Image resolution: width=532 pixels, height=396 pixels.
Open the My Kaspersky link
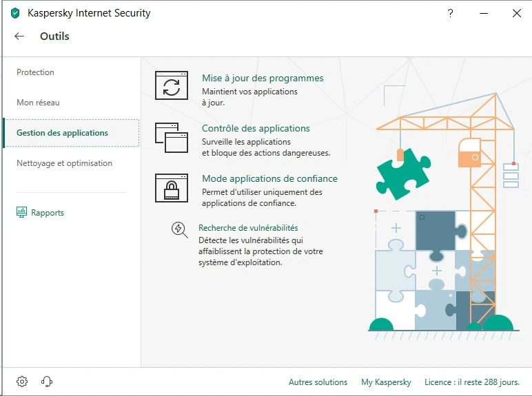[x=386, y=382]
